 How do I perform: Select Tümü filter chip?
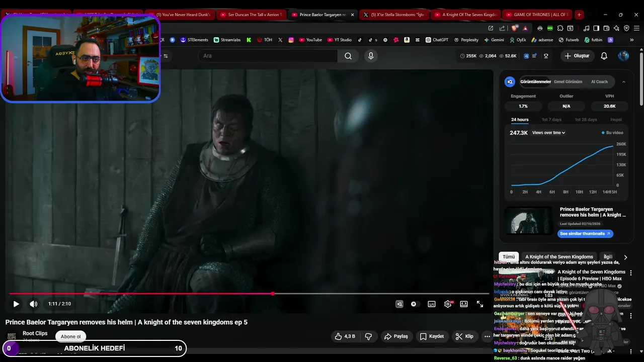[x=509, y=256]
